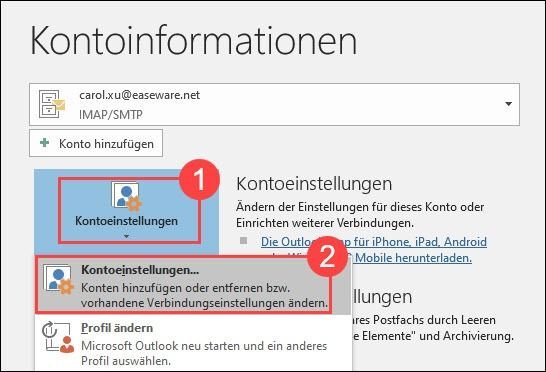The height and width of the screenshot is (372, 546).
Task: Click the green plus icon for adding account
Action: (x=45, y=143)
